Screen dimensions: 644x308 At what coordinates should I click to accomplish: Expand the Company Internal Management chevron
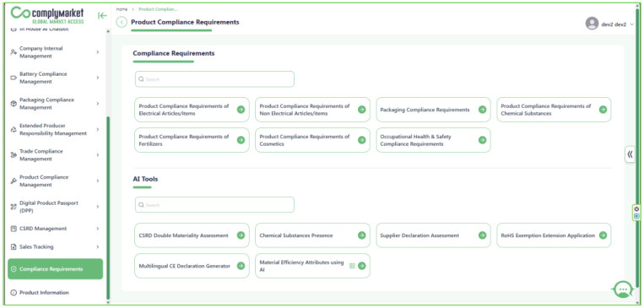point(98,52)
